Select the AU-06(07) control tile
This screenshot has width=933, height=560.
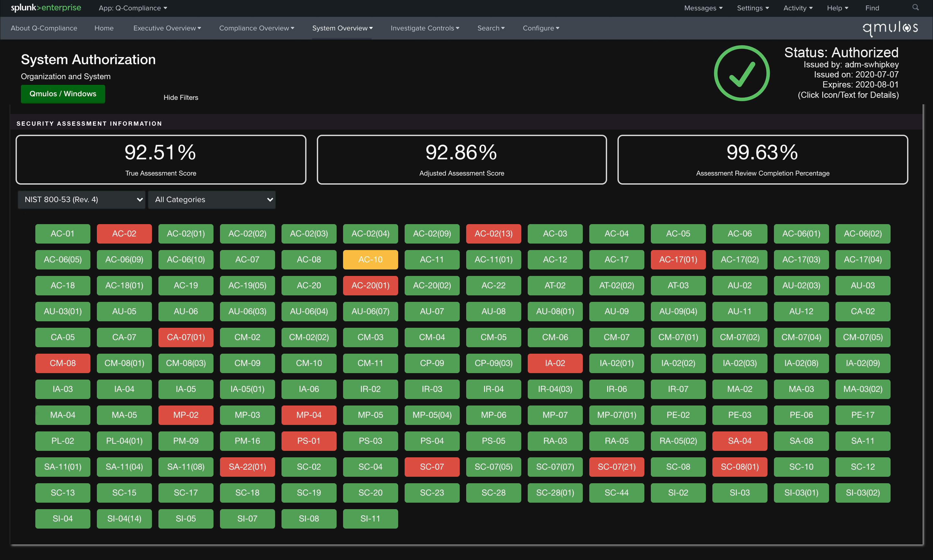[x=370, y=312]
